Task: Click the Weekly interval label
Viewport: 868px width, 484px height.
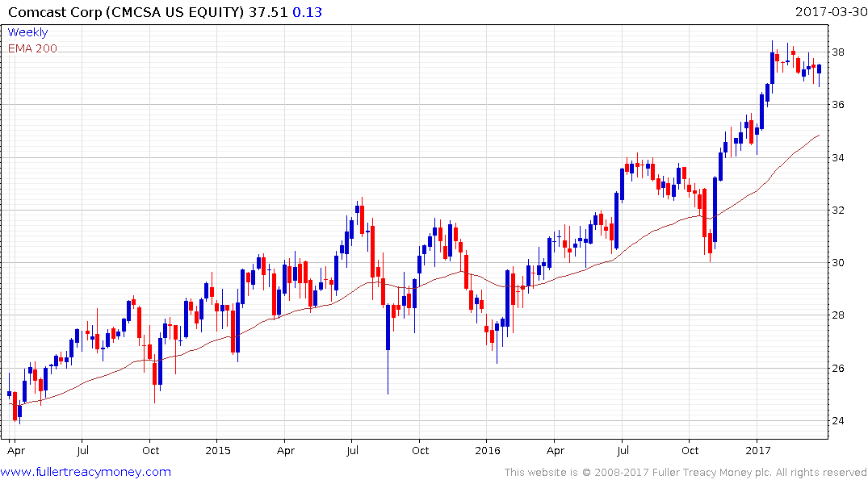Action: coord(27,32)
